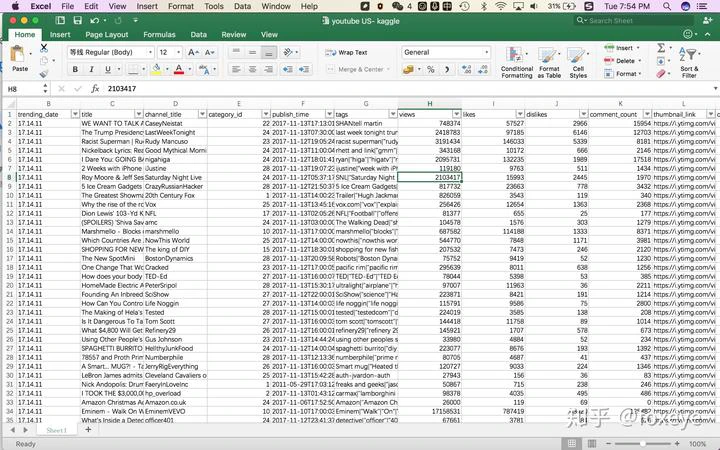720x450 pixels.
Task: Click the Increase Font Size icon
Action: tap(193, 52)
